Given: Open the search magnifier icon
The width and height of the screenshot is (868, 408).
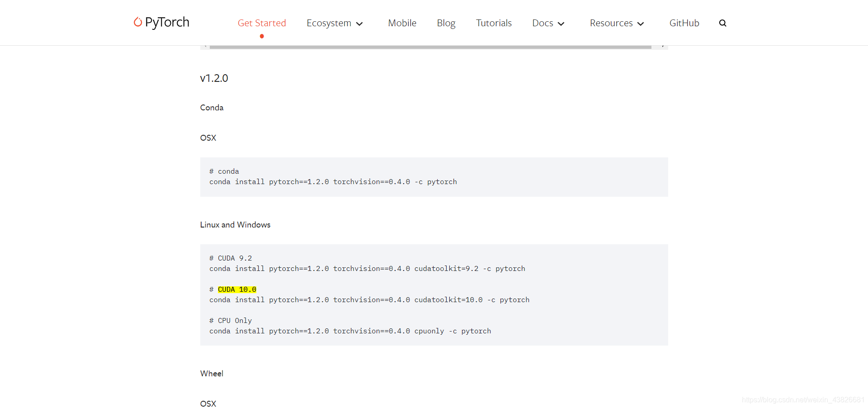Looking at the screenshot, I should tap(722, 23).
